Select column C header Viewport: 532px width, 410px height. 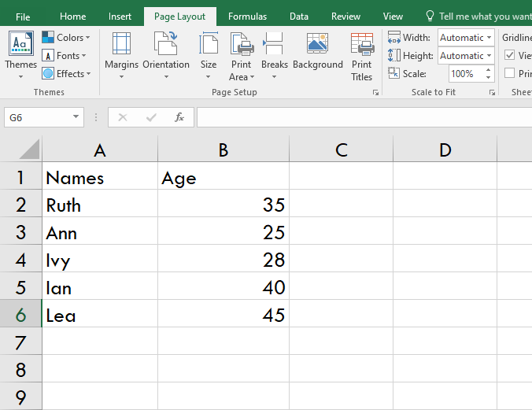[x=342, y=149]
